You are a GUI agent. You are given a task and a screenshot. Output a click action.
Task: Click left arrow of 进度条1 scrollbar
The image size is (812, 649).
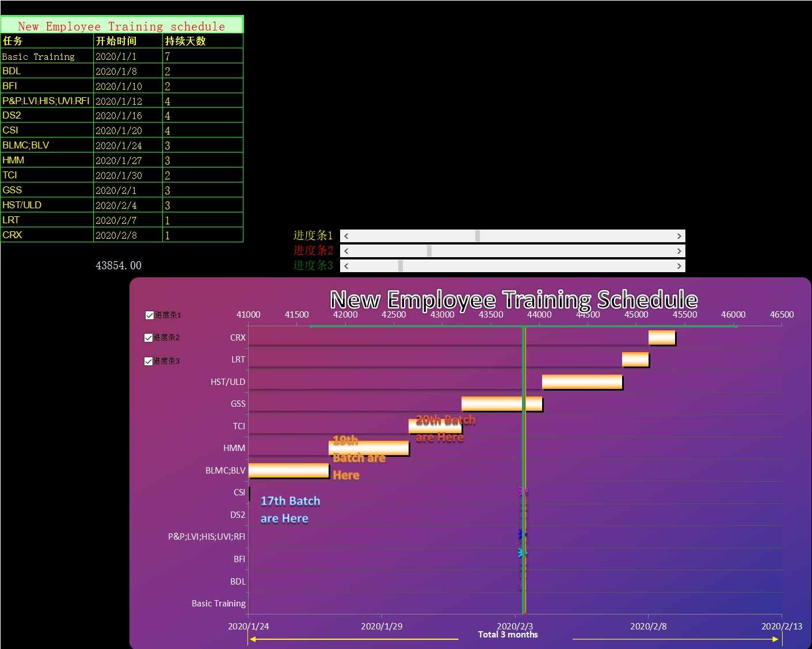[346, 236]
